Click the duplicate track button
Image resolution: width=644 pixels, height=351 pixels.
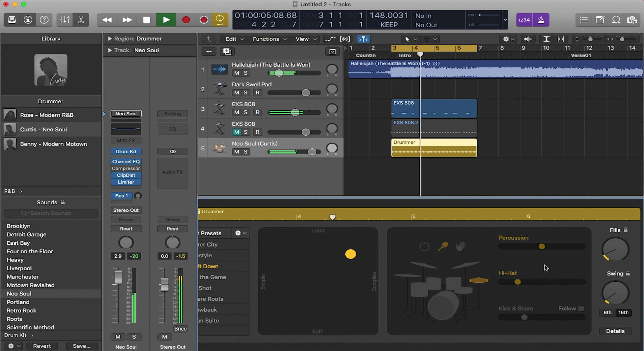[227, 52]
